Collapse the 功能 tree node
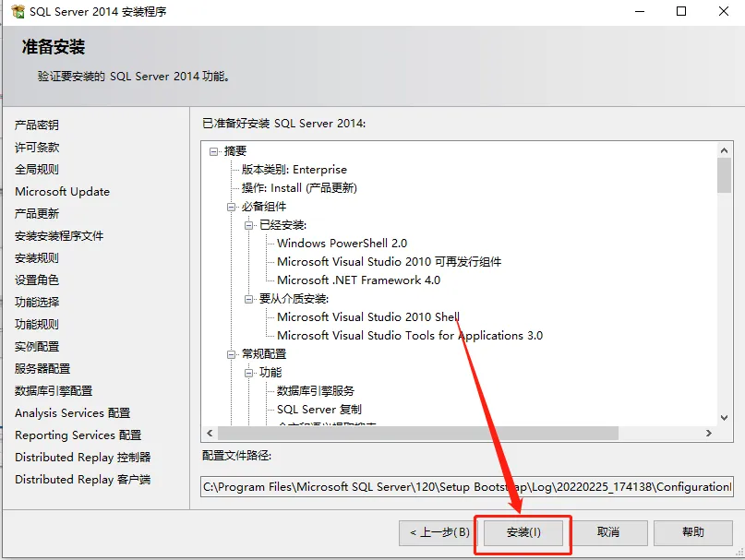This screenshot has height=560, width=745. pyautogui.click(x=248, y=373)
